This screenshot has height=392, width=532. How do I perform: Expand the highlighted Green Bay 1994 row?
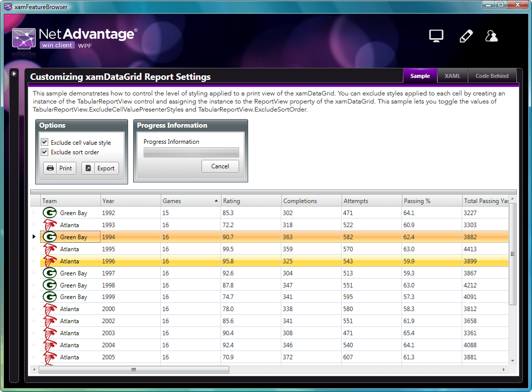coord(34,236)
